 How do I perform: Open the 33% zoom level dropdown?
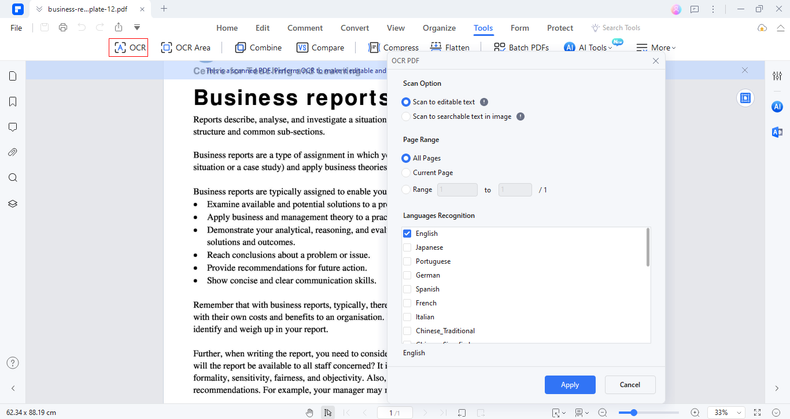(727, 412)
